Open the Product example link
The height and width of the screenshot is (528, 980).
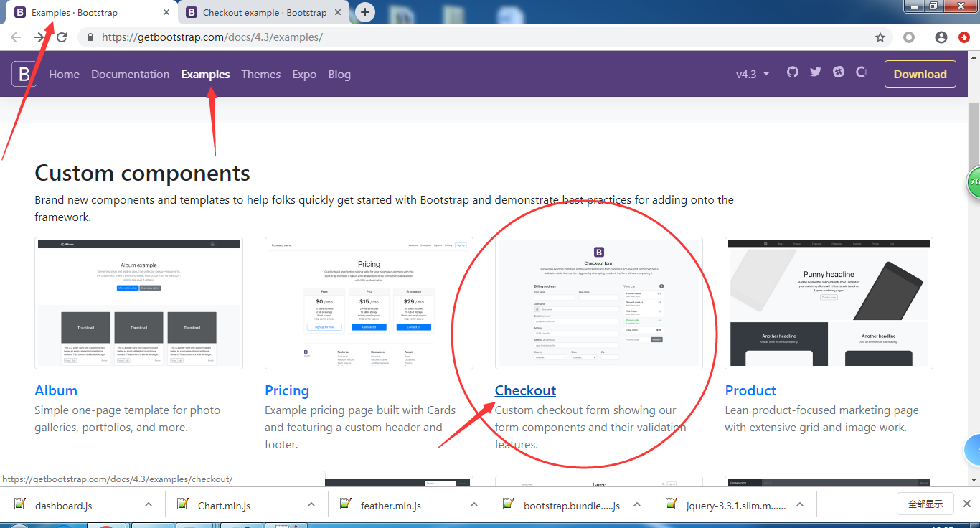750,390
